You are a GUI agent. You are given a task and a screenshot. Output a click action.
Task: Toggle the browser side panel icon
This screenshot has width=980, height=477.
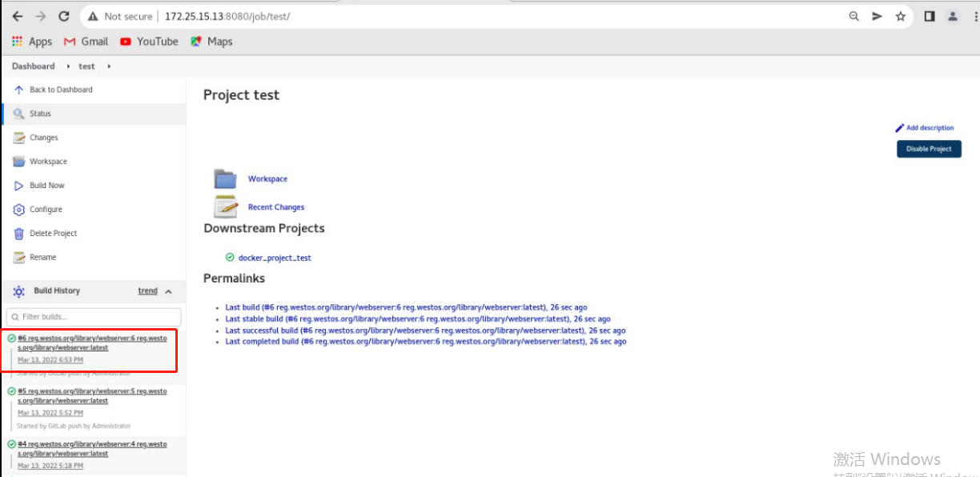(930, 16)
